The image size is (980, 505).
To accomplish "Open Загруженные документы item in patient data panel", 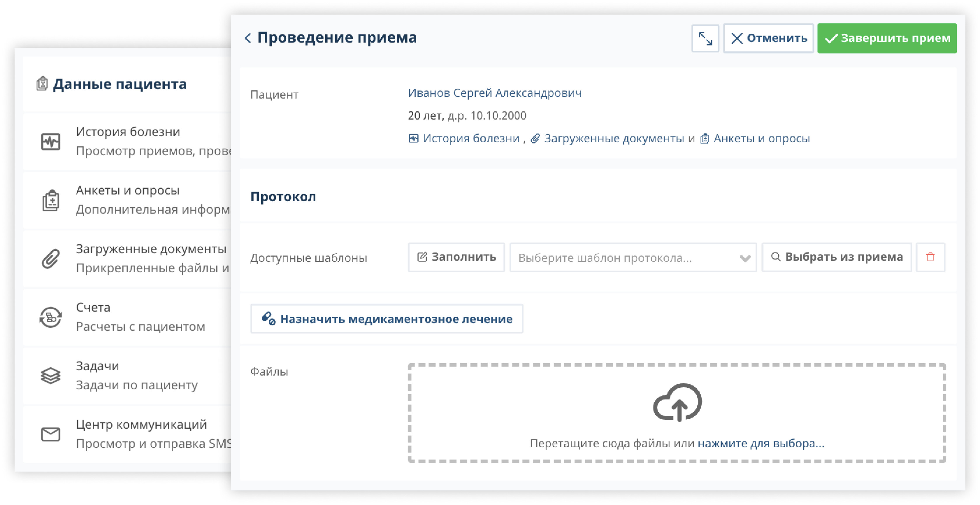I will 127,259.
